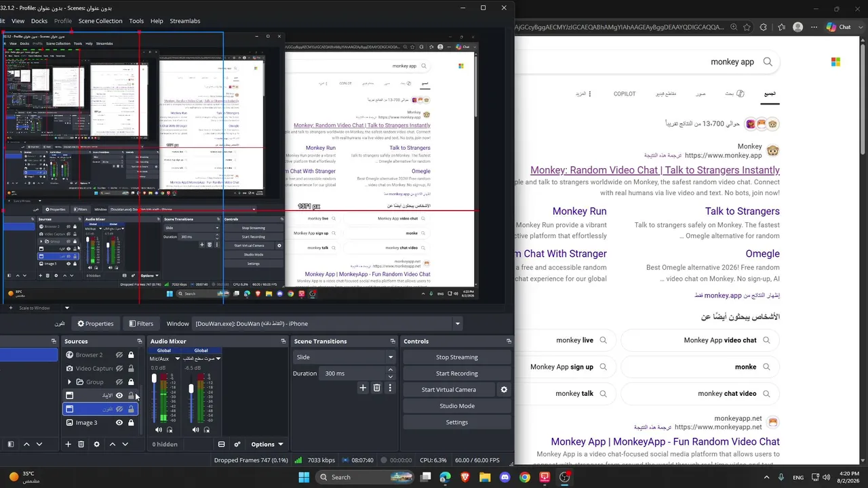This screenshot has width=868, height=488.
Task: Click the Windows Start button
Action: coord(303,477)
